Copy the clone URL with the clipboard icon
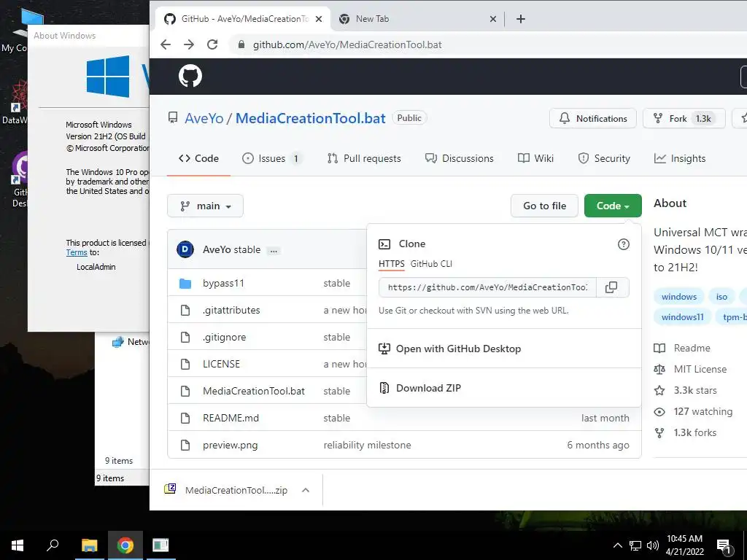This screenshot has width=747, height=560. coord(612,287)
